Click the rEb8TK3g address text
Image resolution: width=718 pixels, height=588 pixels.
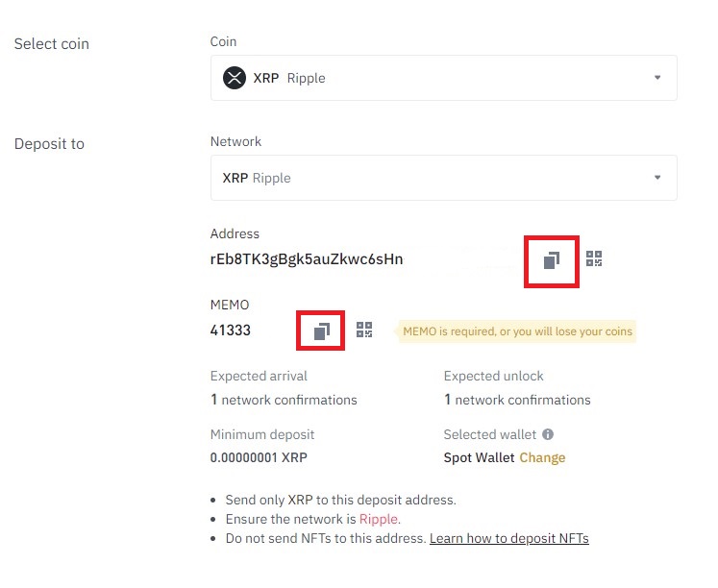point(307,259)
